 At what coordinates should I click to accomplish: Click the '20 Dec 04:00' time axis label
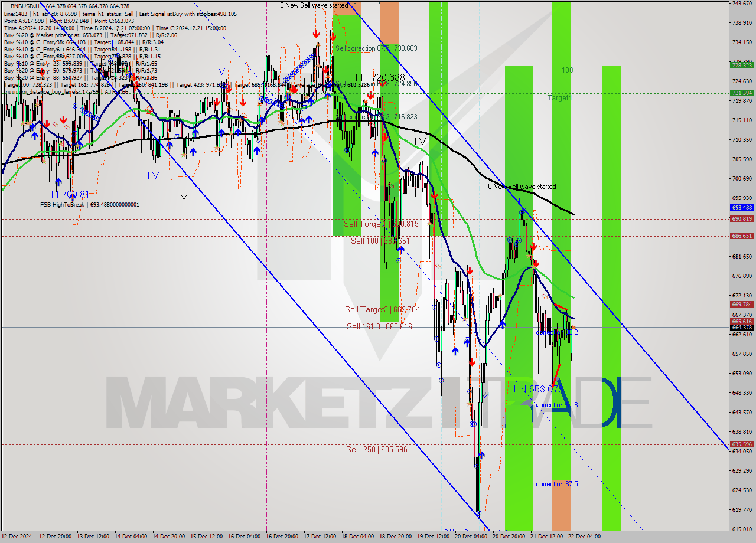[471, 537]
